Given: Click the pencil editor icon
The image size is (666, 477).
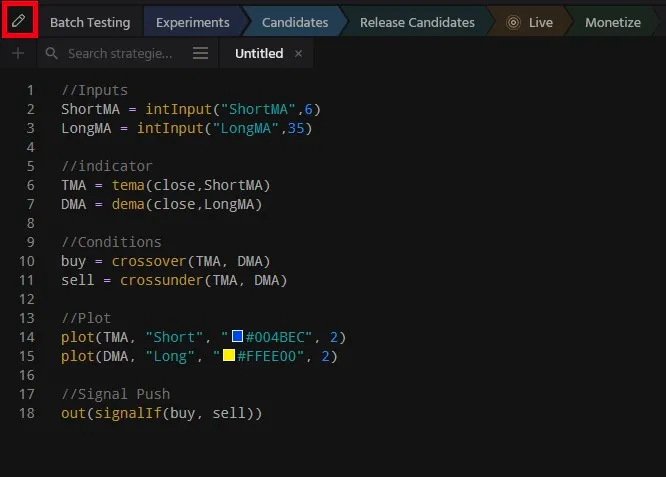Looking at the screenshot, I should tap(19, 20).
